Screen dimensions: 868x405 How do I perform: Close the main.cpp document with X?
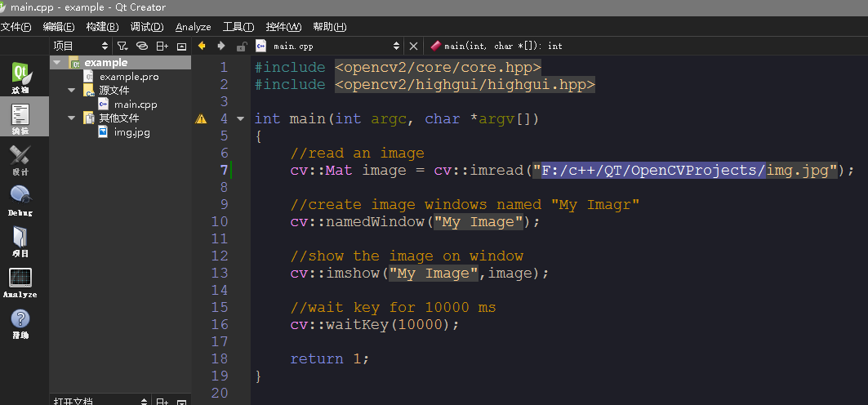coord(413,46)
